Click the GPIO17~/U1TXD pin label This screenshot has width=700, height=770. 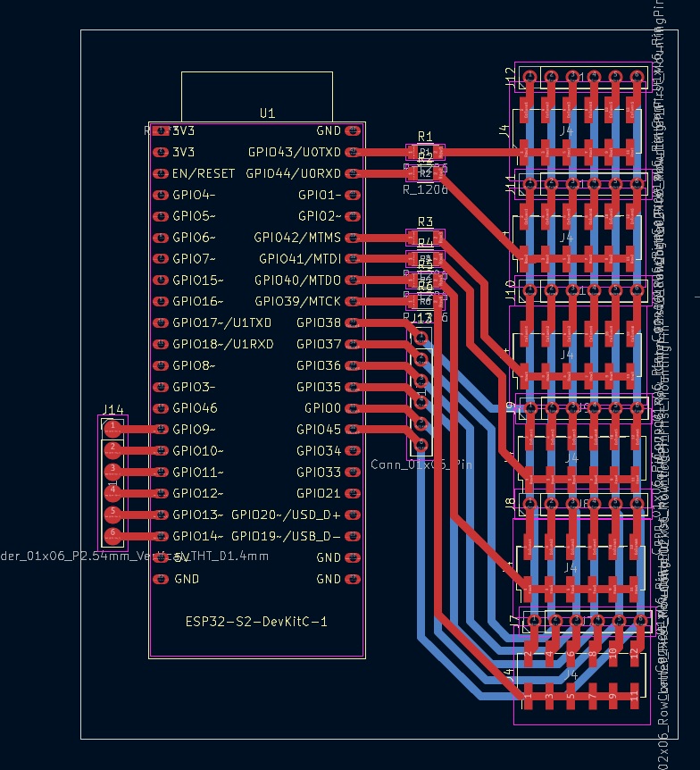click(222, 322)
